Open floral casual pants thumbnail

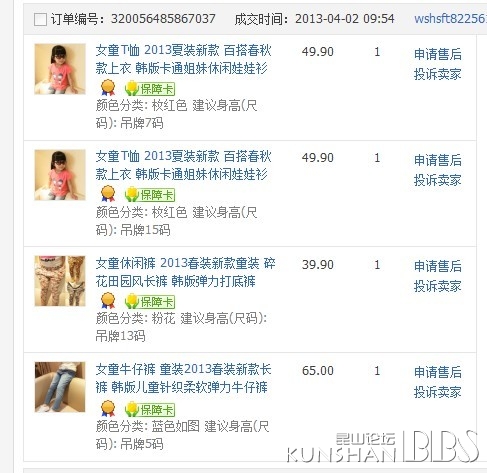coord(60,281)
